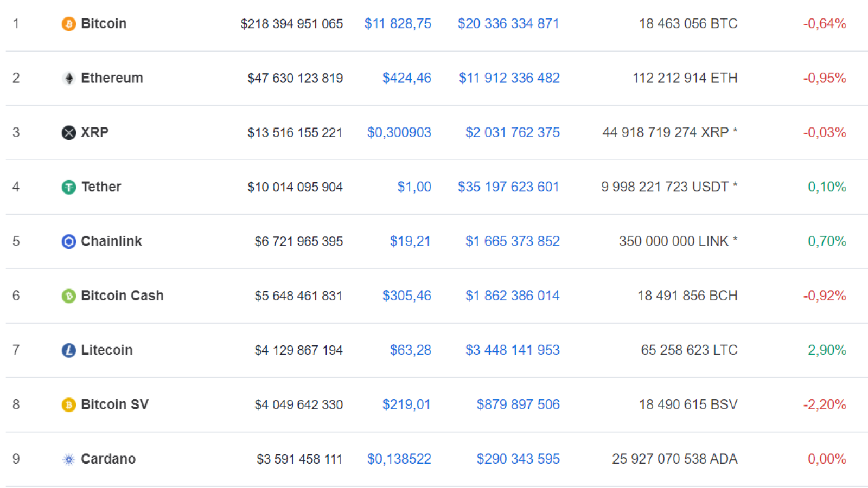Select supply 18 463 056 BTC
Image resolution: width=868 pixels, height=488 pixels.
tap(688, 24)
